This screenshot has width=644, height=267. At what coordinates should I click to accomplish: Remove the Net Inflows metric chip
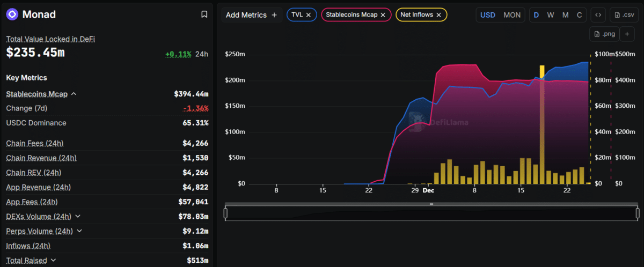click(x=438, y=15)
